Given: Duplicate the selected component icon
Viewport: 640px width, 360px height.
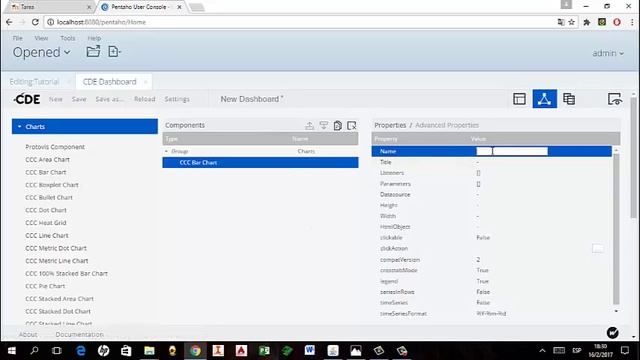Looking at the screenshot, I should pyautogui.click(x=338, y=125).
